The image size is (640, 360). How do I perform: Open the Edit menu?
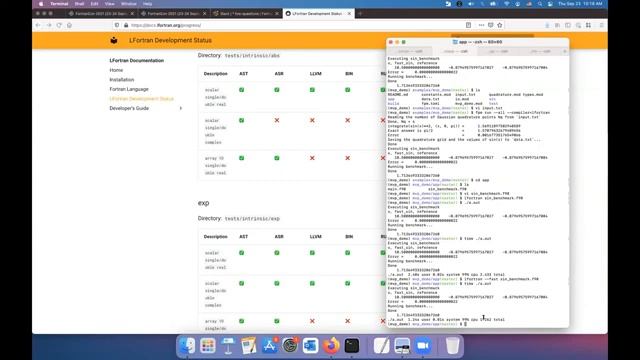(x=94, y=4)
